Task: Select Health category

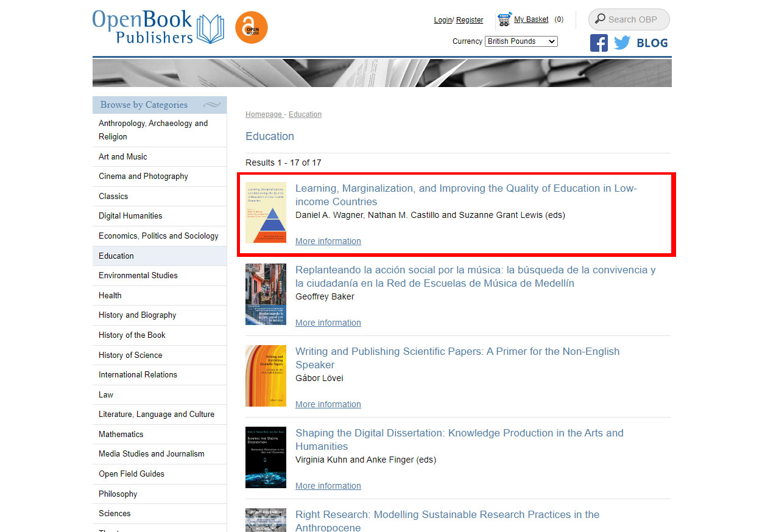Action: click(160, 295)
